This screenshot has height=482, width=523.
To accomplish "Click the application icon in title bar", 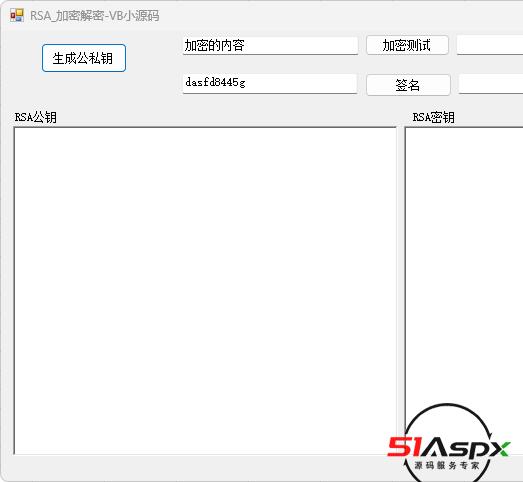I will [x=16, y=15].
